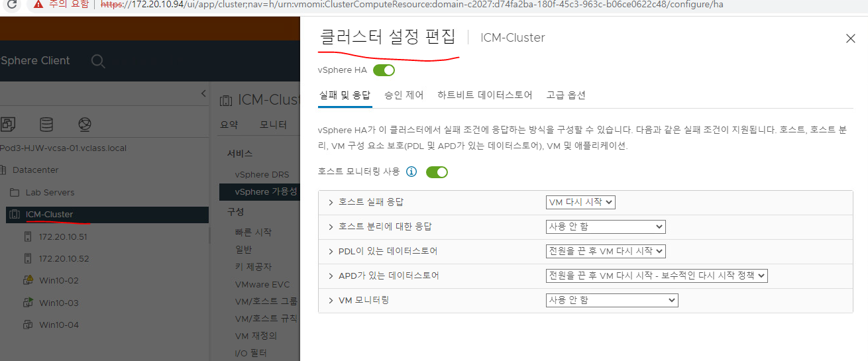Expand the 호스트 실패 응답 row
Screen dimensions: 868x361
pos(331,202)
